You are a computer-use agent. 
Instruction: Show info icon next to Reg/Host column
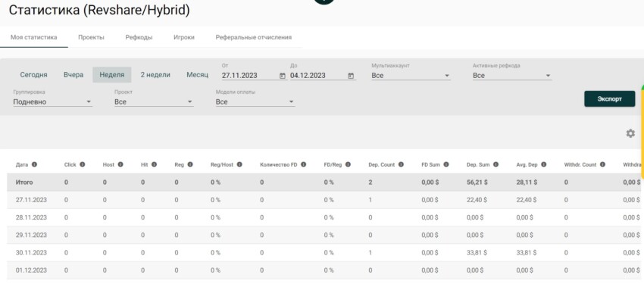pos(239,164)
